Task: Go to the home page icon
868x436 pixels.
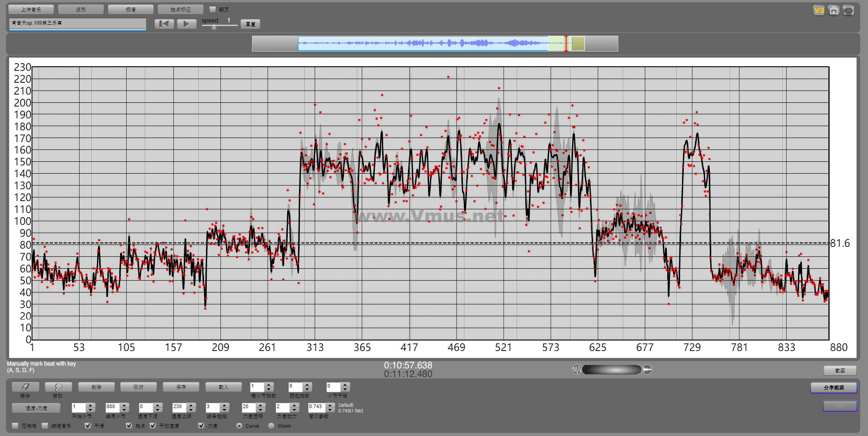Action: click(834, 11)
